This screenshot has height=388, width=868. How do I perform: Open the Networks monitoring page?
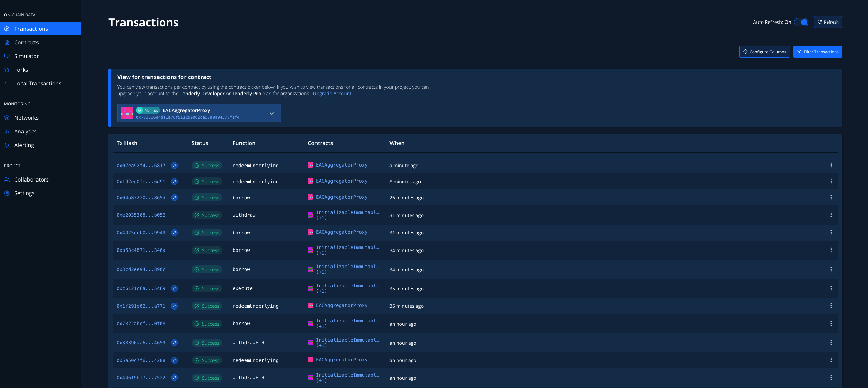pyautogui.click(x=26, y=118)
